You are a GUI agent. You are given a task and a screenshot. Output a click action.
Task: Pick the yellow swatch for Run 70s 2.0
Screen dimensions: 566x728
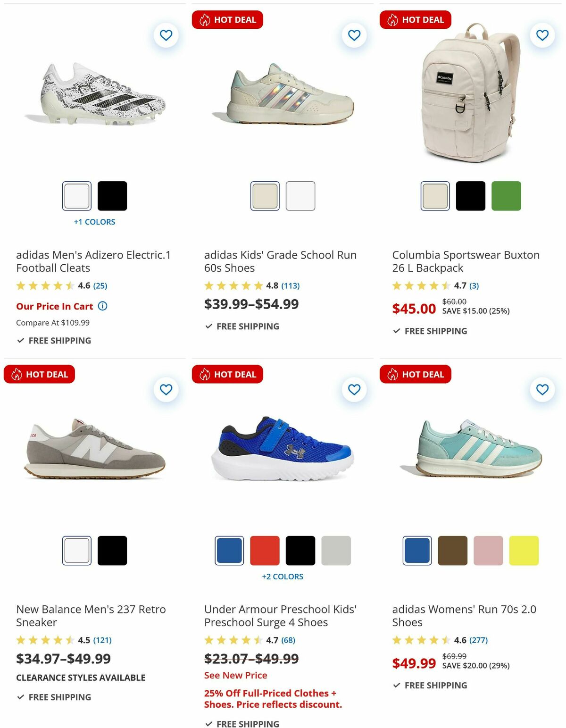click(x=524, y=550)
